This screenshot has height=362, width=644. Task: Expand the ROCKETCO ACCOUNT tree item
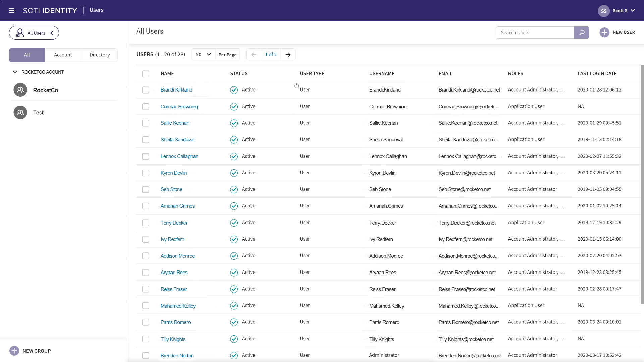point(15,72)
